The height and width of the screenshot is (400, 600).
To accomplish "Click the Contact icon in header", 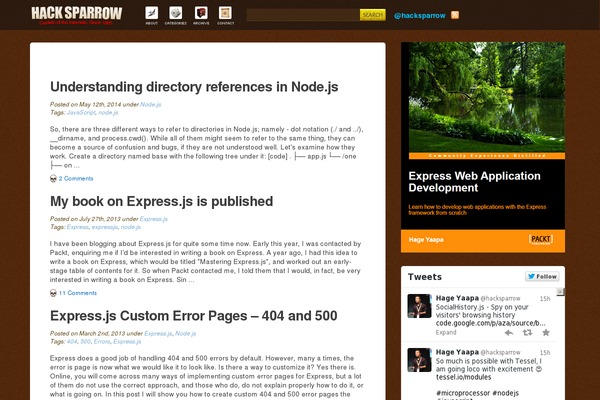I will (x=226, y=15).
